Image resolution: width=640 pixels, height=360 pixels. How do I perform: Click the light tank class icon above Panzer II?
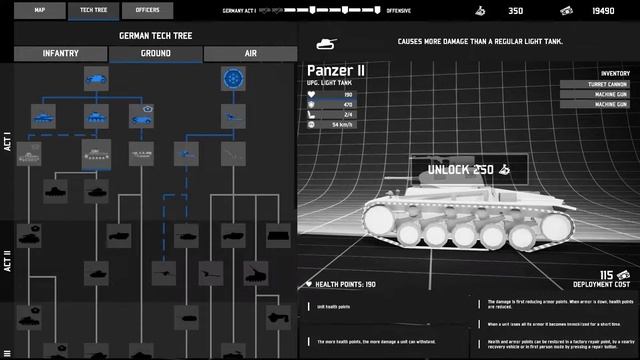coord(327,43)
